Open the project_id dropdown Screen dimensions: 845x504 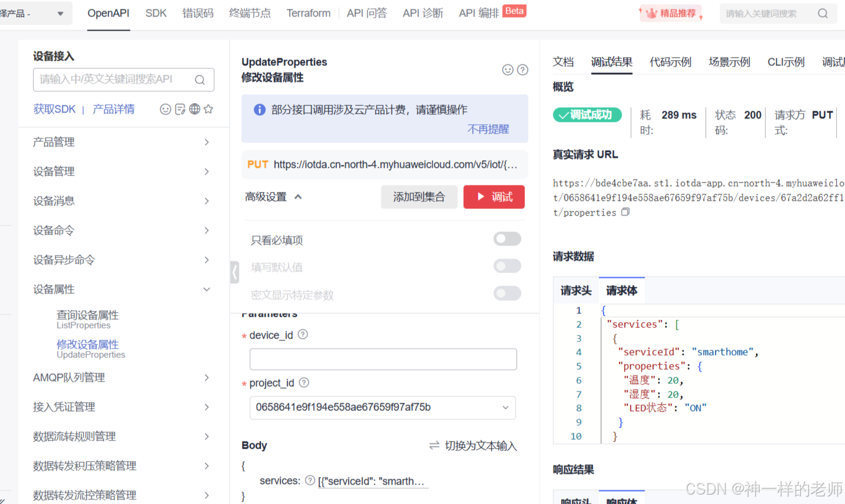coord(383,407)
